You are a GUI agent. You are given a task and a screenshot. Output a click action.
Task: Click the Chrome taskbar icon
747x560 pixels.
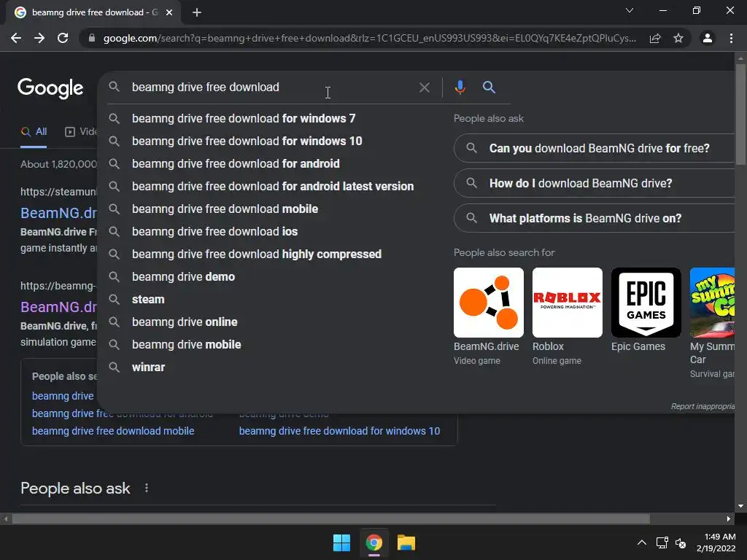374,542
